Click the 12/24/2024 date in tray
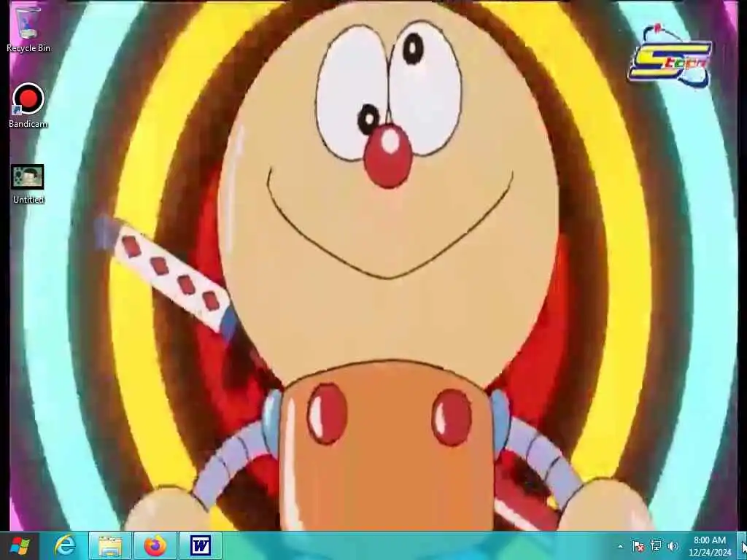The height and width of the screenshot is (560, 747). [709, 553]
